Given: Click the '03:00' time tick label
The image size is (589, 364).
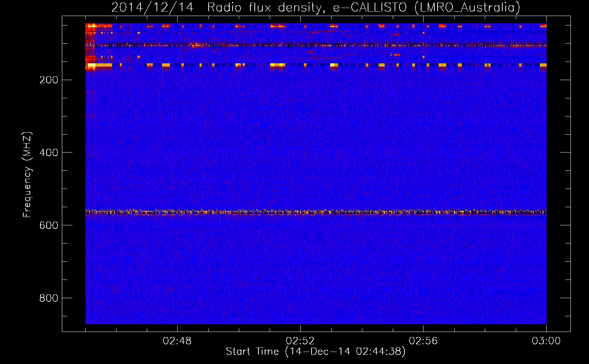Looking at the screenshot, I should coord(546,341).
